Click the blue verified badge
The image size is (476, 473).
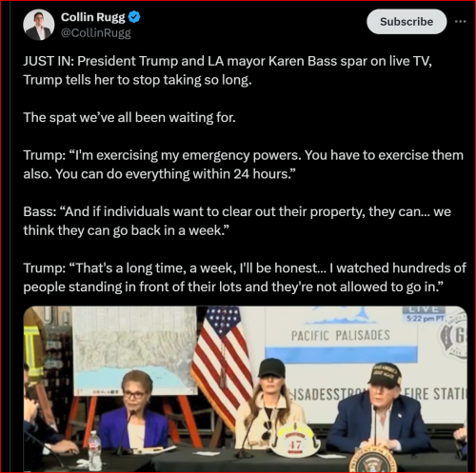point(134,17)
